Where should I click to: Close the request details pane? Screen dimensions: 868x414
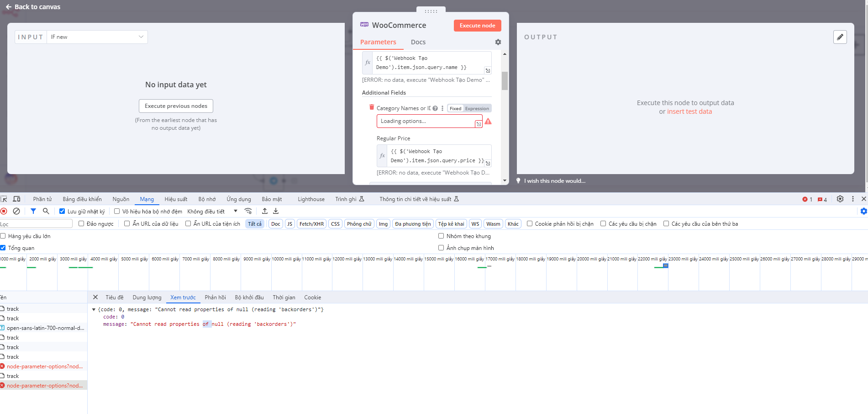tap(95, 297)
